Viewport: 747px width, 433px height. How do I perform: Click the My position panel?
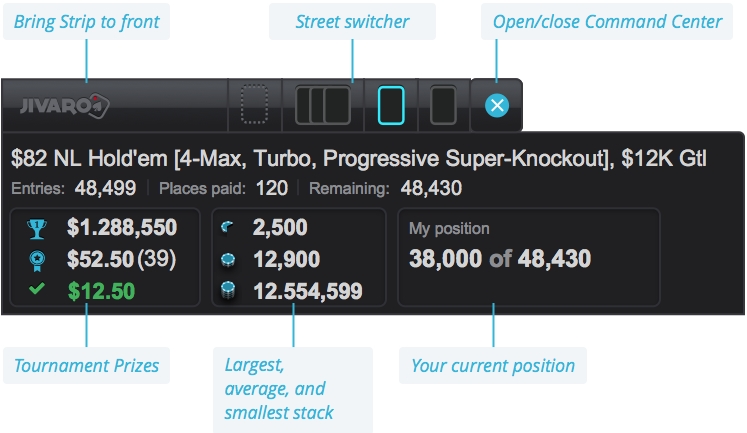529,257
